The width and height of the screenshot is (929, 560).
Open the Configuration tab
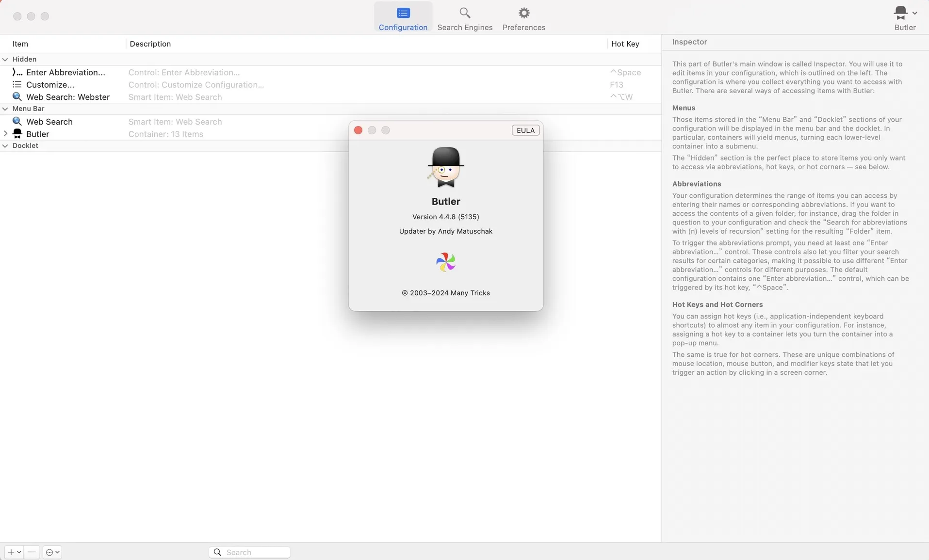403,18
